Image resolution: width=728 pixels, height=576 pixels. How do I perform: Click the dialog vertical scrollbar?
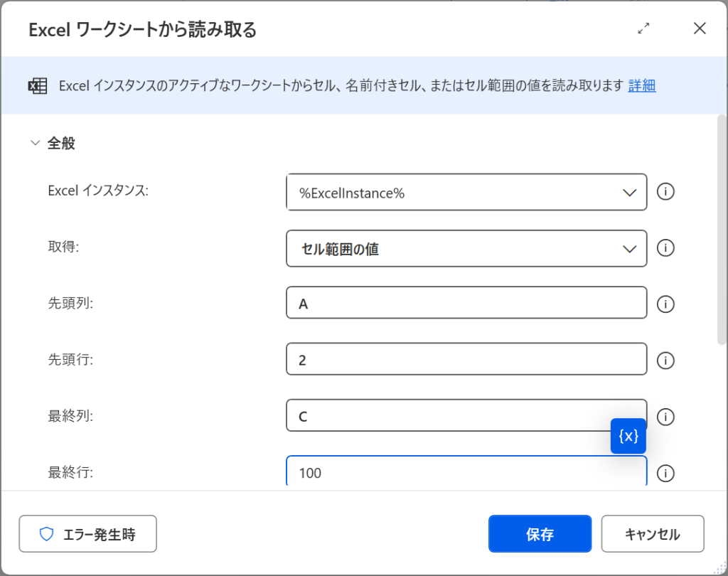tap(722, 230)
